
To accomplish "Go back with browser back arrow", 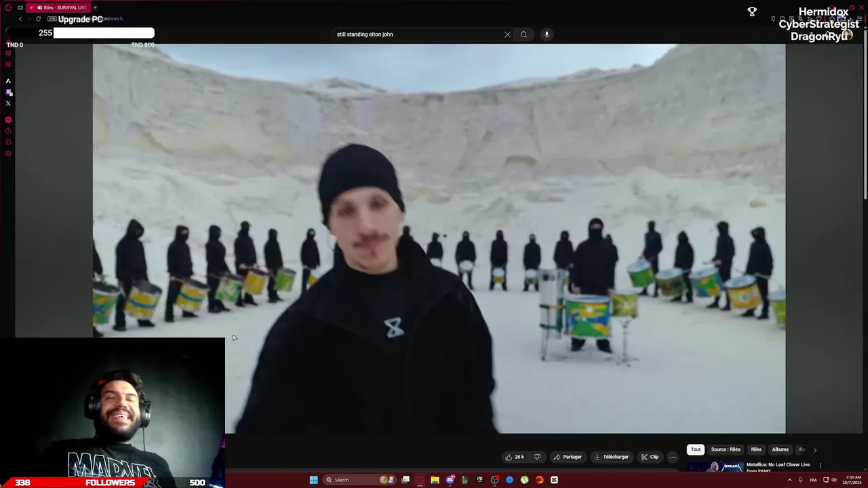I will tap(20, 19).
